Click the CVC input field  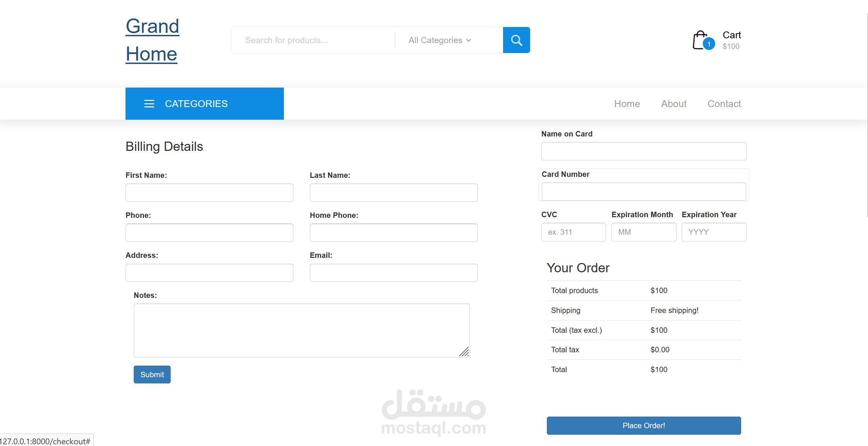pos(573,232)
